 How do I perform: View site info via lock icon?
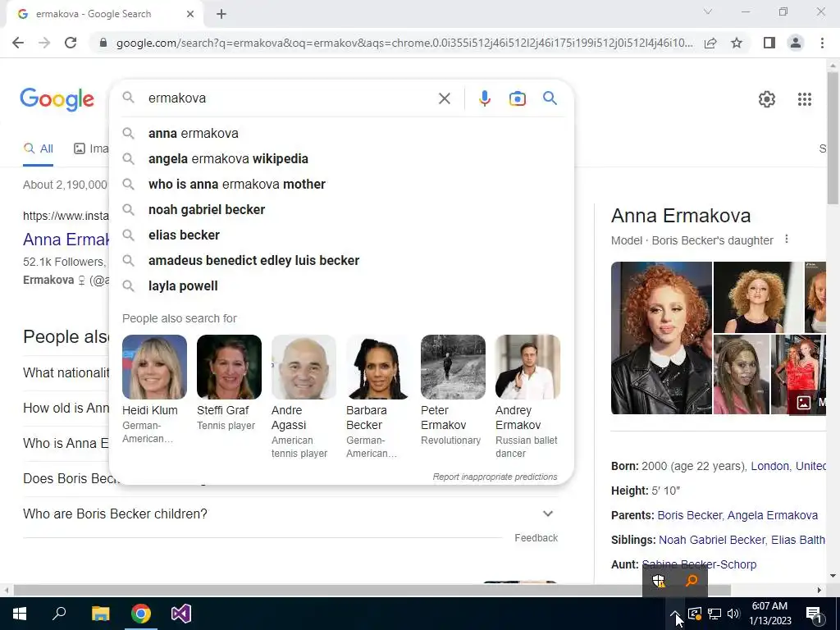click(x=103, y=43)
